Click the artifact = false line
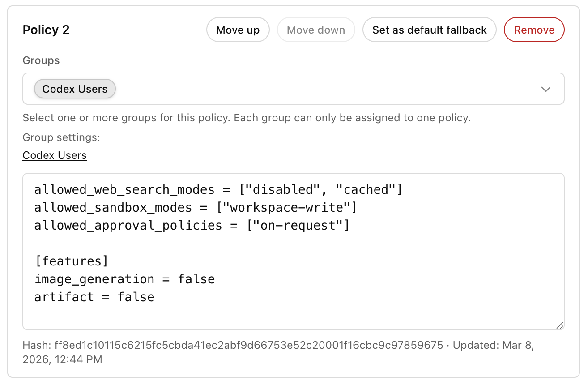 [94, 297]
